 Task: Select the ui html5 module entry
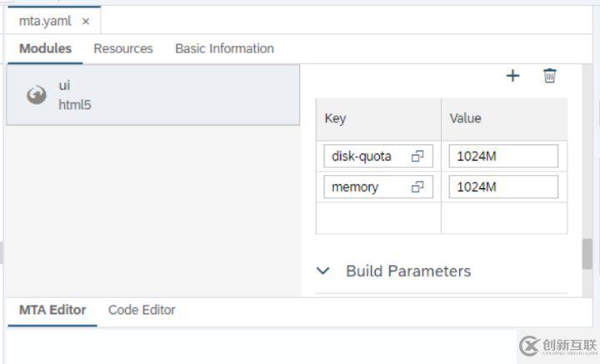click(152, 95)
